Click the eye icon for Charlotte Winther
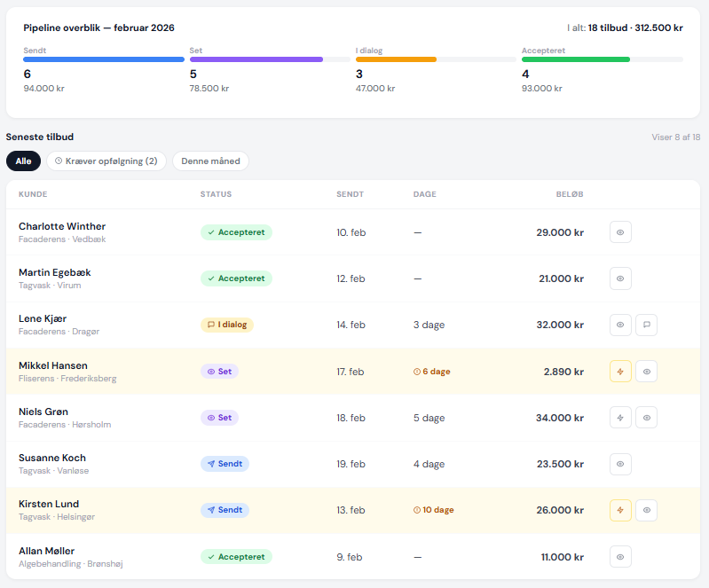 point(620,232)
